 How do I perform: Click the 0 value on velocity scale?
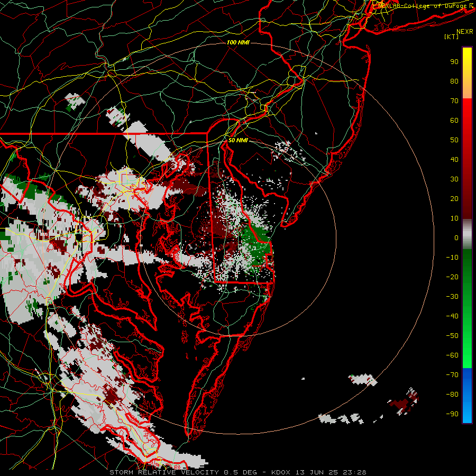pyautogui.click(x=456, y=238)
